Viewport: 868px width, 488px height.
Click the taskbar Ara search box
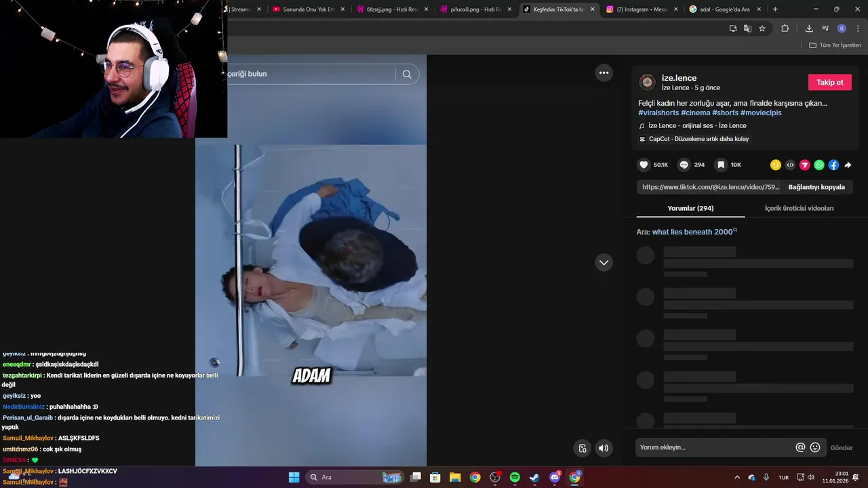pyautogui.click(x=355, y=477)
